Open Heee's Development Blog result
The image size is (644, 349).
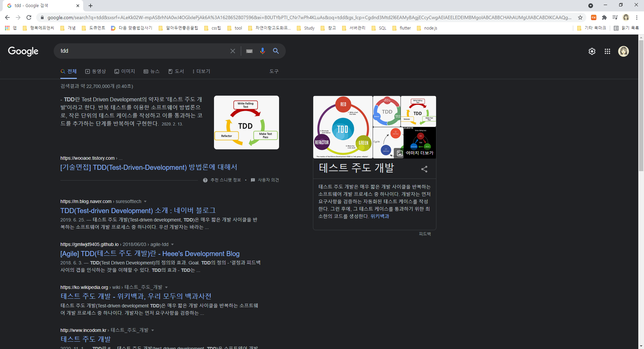click(x=150, y=253)
